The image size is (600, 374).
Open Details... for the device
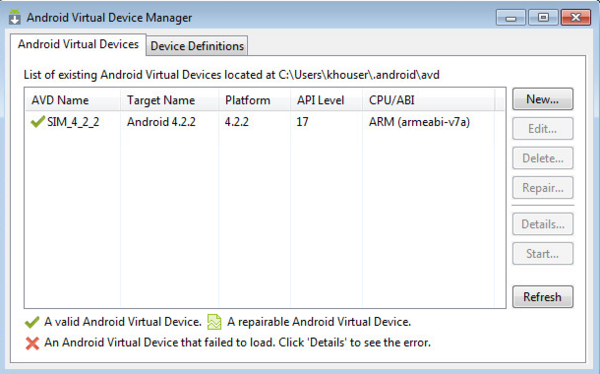(543, 224)
